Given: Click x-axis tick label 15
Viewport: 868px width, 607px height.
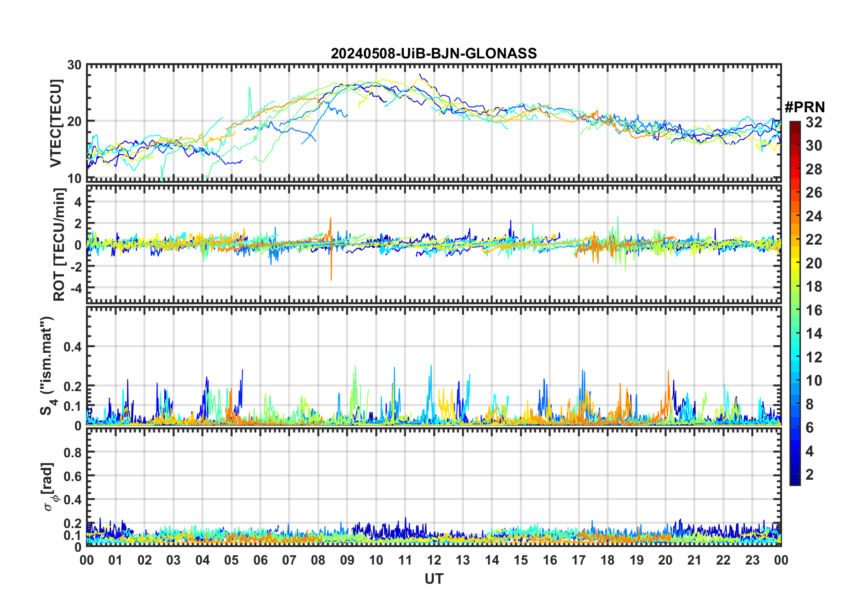Looking at the screenshot, I should tap(521, 560).
